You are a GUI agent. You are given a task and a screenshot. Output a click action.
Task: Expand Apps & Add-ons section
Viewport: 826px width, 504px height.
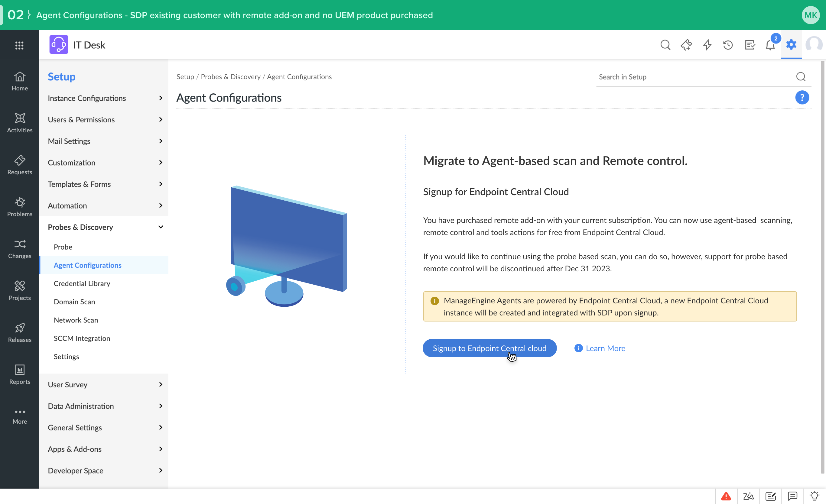coord(104,449)
